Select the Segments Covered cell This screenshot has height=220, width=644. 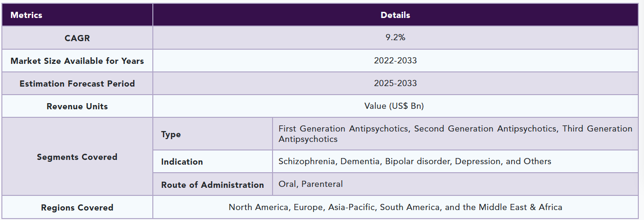77,157
